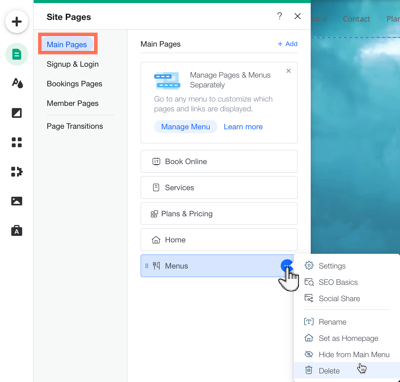Image resolution: width=400 pixels, height=382 pixels.
Task: Open the Pages & Menu sidebar icon
Action: click(16, 54)
